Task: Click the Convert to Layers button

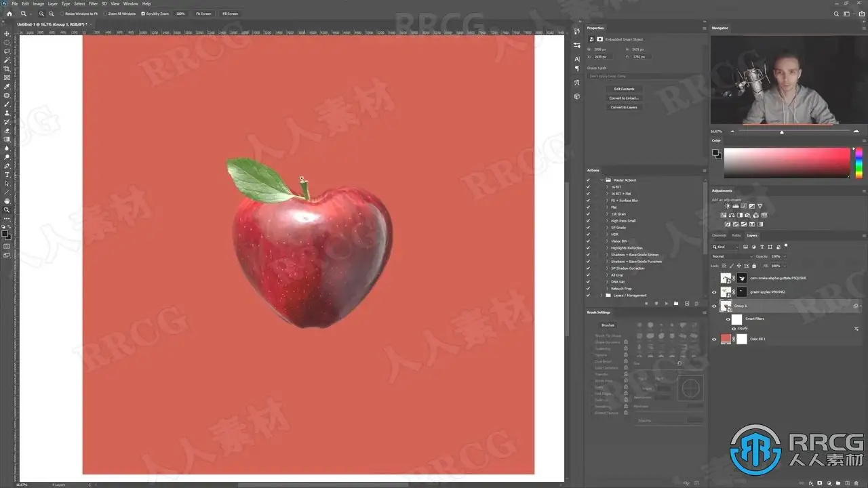Action: 624,107
